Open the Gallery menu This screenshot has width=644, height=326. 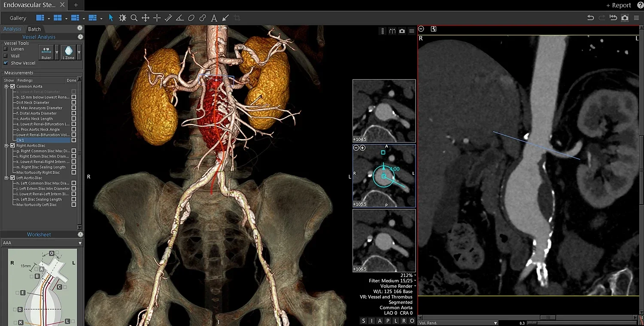click(18, 18)
